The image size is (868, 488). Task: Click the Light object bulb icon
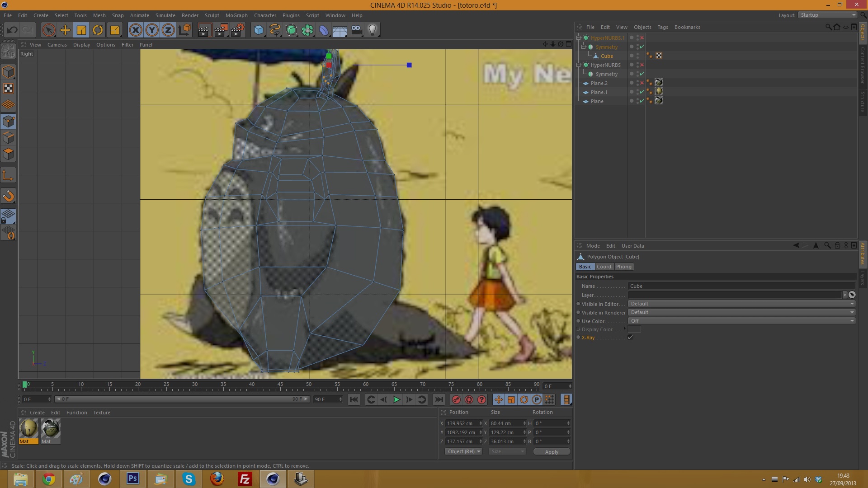tap(373, 30)
